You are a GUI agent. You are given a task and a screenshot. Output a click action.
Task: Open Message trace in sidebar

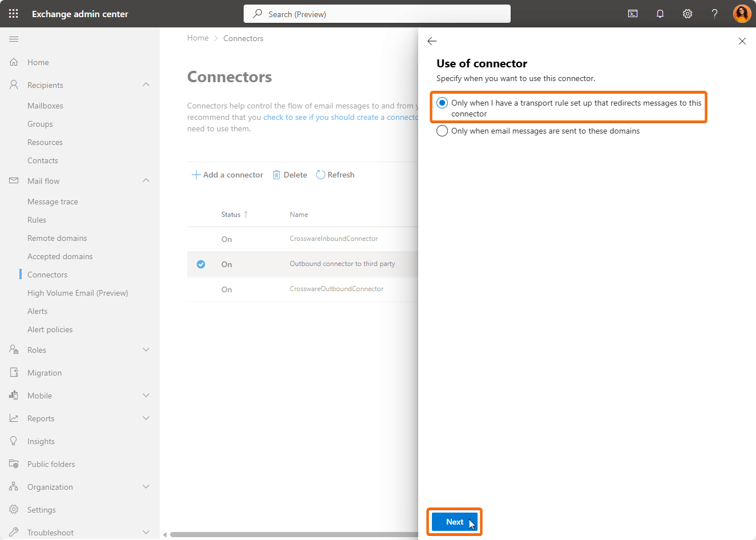point(52,202)
